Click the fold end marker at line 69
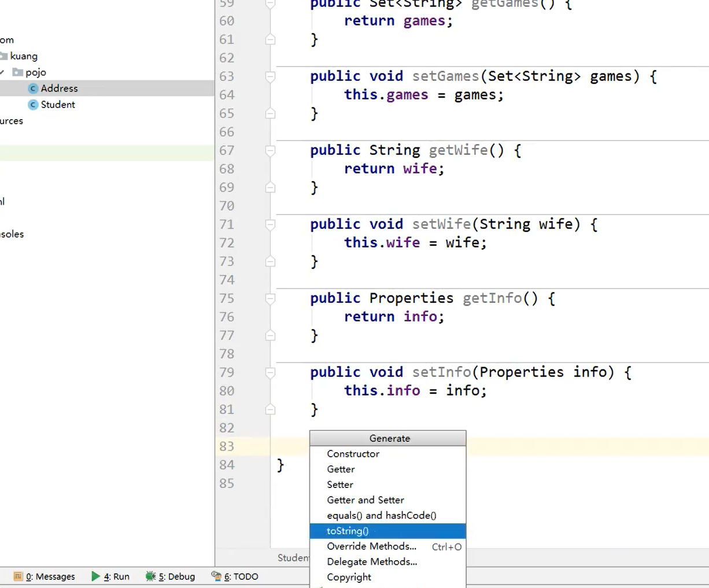Screen dimensions: 709x588 click(270, 187)
